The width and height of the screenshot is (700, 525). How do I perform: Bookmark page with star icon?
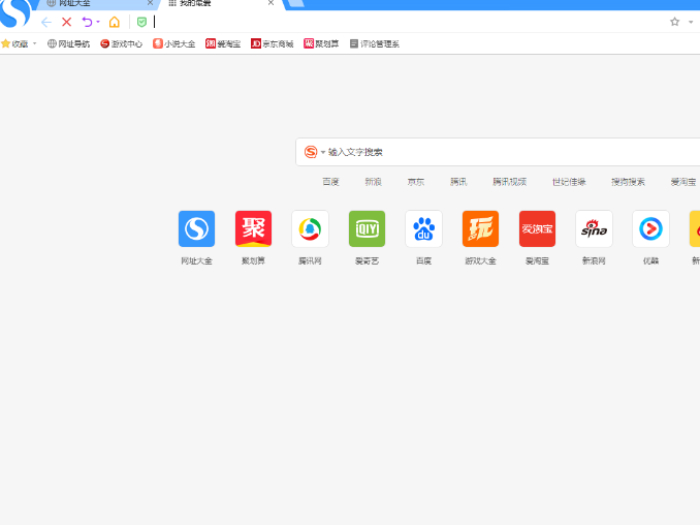[675, 21]
